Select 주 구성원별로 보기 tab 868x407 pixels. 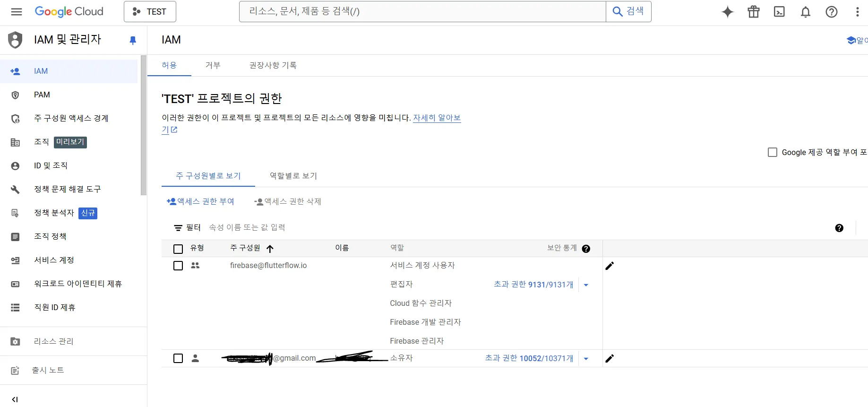click(208, 176)
